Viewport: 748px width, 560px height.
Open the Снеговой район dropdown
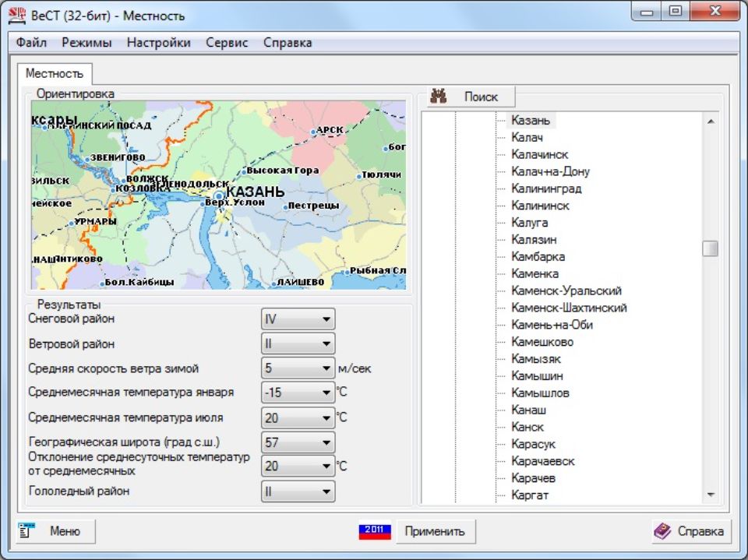(x=326, y=319)
